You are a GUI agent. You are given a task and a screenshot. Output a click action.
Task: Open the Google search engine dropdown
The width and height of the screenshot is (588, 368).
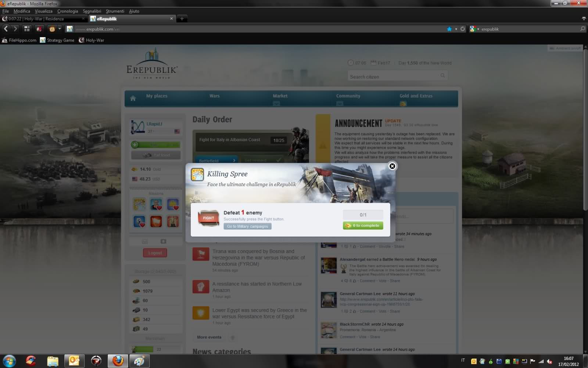tap(474, 29)
